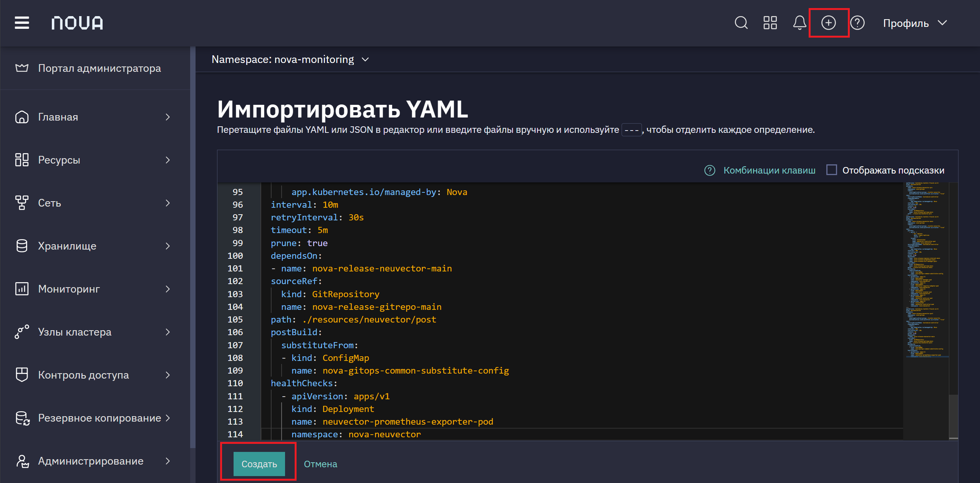Image resolution: width=980 pixels, height=483 pixels.
Task: Expand Ресурсы section chevron
Action: point(167,160)
